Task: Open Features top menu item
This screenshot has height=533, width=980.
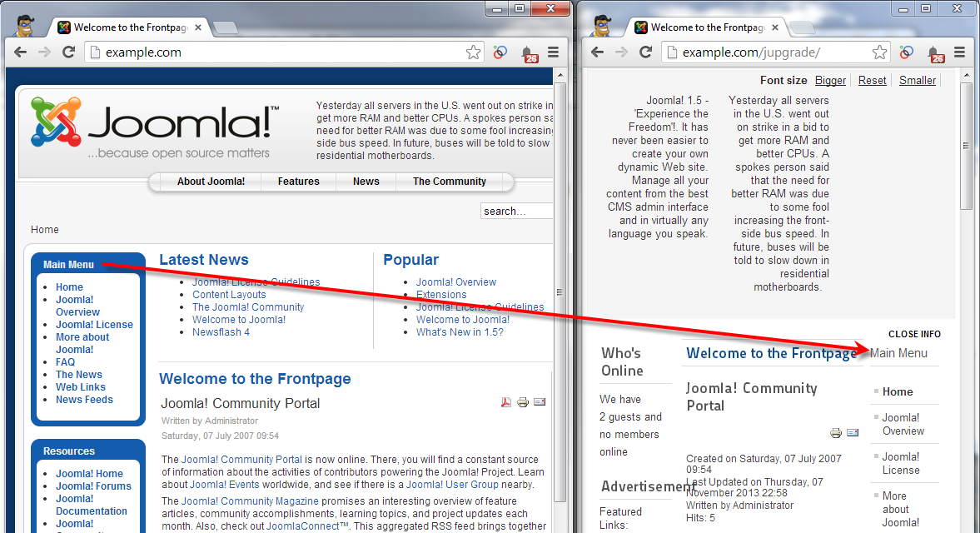Action: pyautogui.click(x=298, y=182)
